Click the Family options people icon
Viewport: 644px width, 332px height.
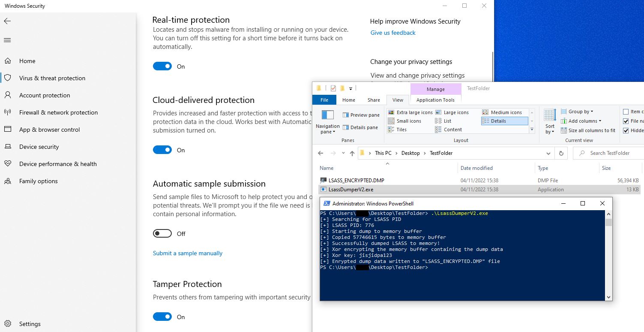(x=7, y=181)
